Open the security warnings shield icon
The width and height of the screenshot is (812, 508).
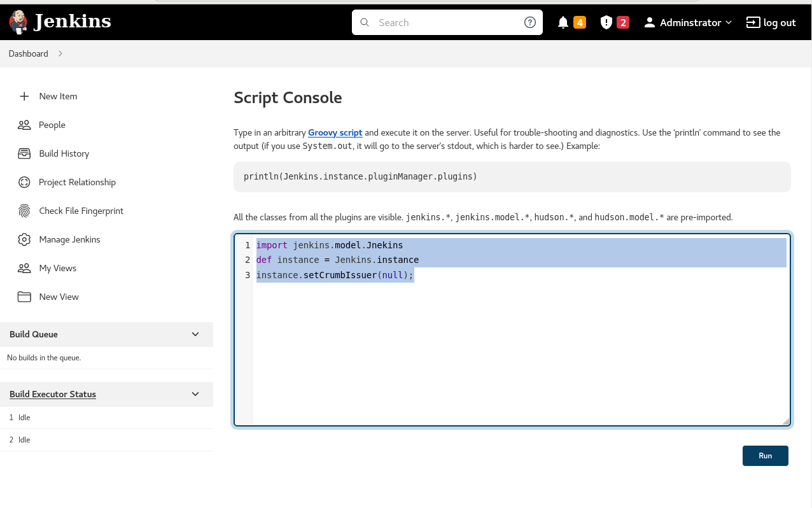[x=606, y=23]
